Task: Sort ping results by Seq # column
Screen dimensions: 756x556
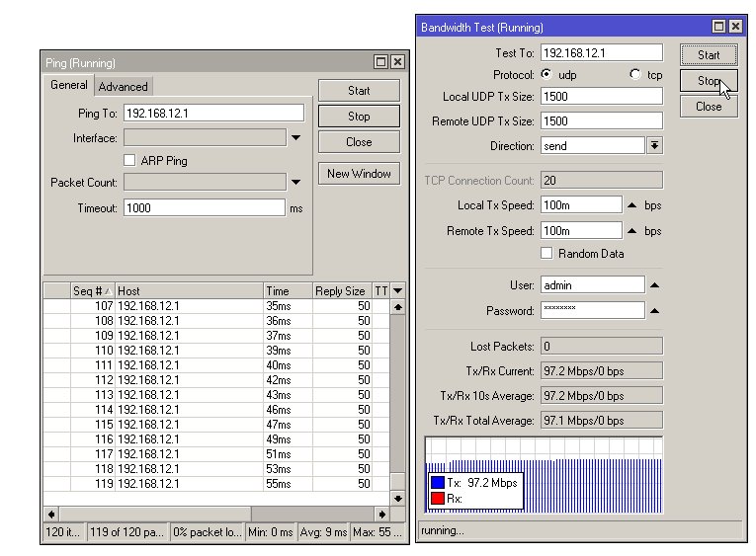Action: (x=93, y=291)
